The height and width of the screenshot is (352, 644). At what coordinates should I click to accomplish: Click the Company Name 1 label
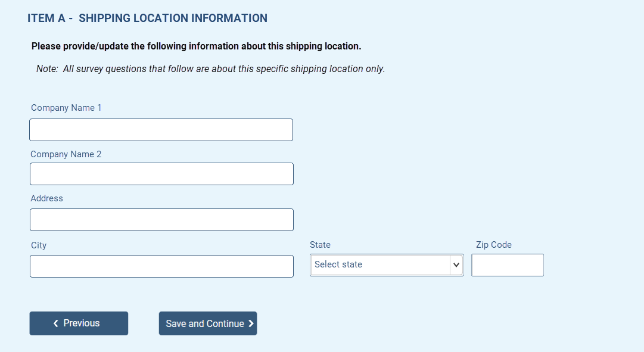66,108
